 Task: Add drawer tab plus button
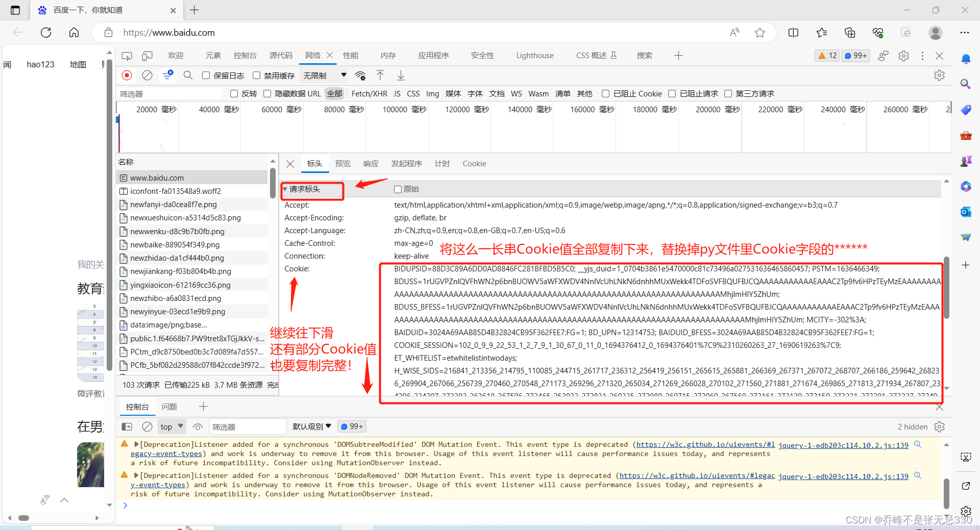point(203,407)
